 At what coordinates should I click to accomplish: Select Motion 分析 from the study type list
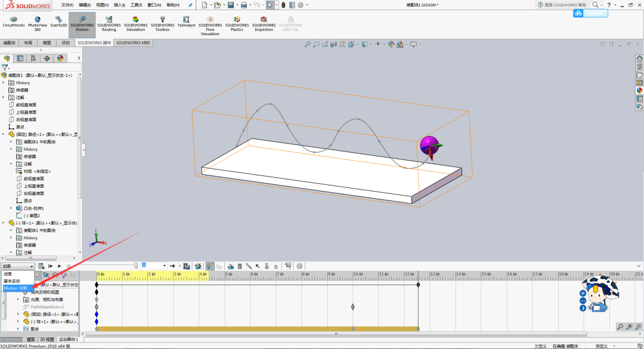(x=17, y=288)
